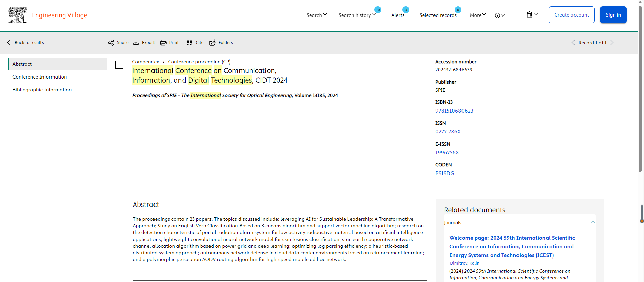644x282 pixels.
Task: Click the Create account button
Action: (571, 15)
